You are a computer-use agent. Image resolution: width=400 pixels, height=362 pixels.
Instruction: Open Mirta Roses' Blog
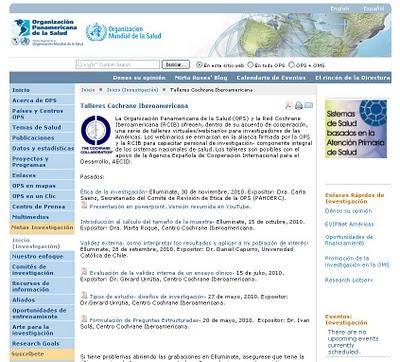tap(201, 78)
